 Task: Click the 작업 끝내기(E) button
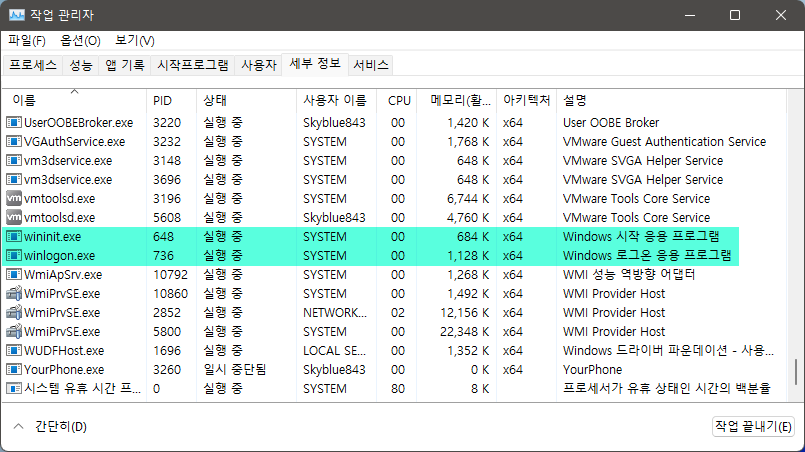point(753,426)
